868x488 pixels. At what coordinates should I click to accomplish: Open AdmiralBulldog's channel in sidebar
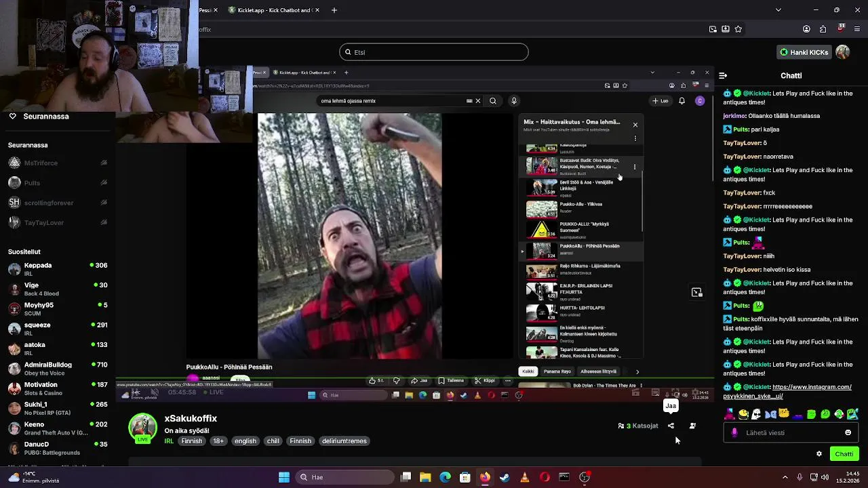pyautogui.click(x=58, y=369)
